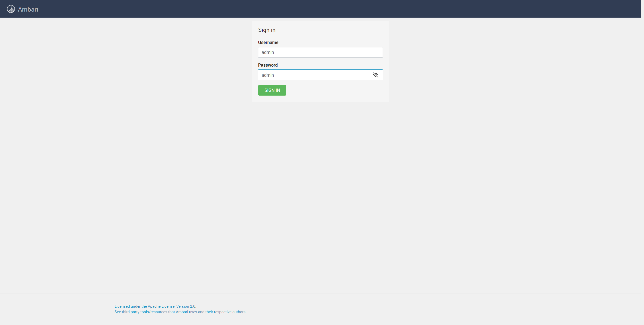Click the Password label

tap(268, 65)
